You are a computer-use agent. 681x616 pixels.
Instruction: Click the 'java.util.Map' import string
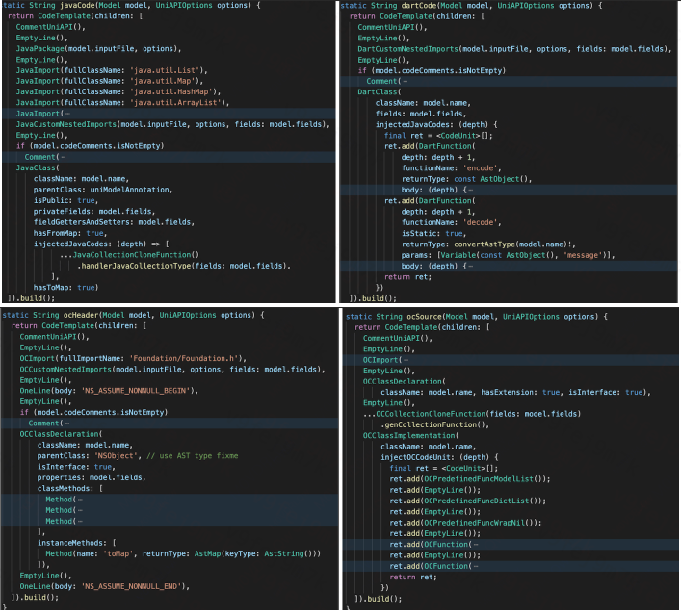[x=163, y=81]
